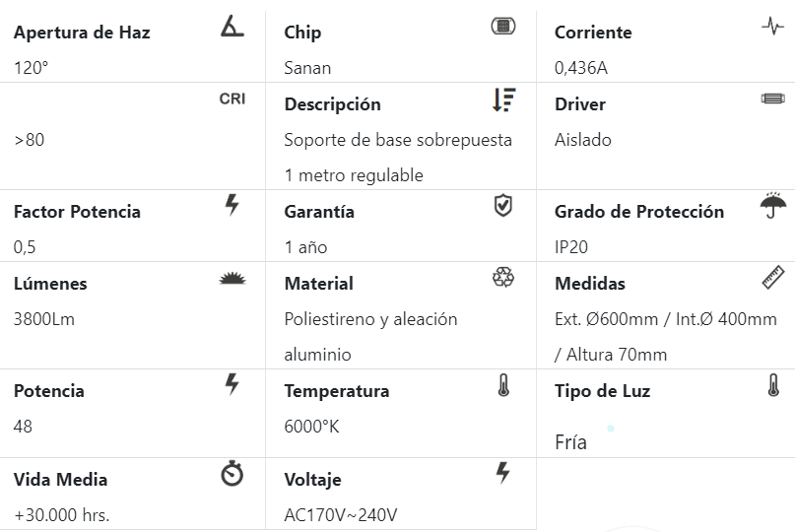
Task: Click the shield icon next to Garantía
Action: (x=502, y=205)
